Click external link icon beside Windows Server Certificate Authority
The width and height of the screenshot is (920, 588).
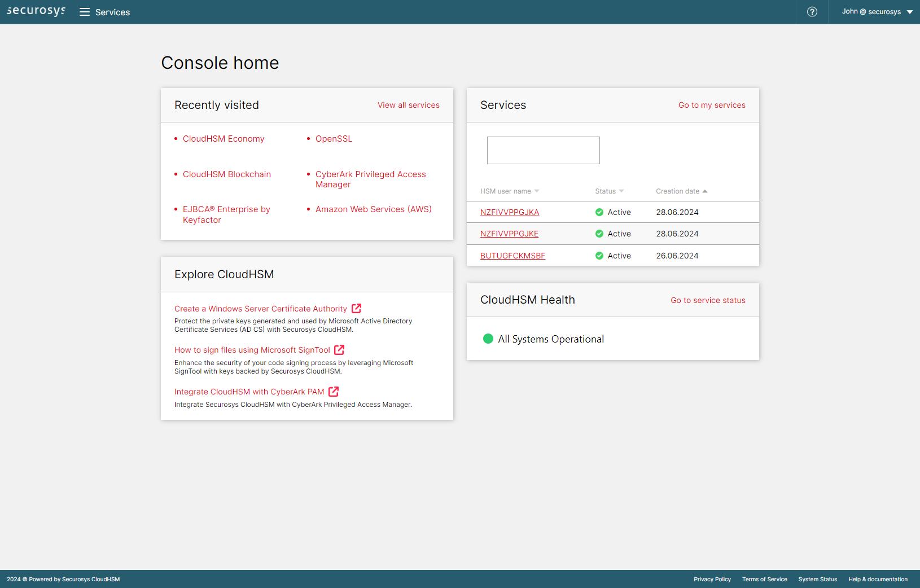coord(356,309)
